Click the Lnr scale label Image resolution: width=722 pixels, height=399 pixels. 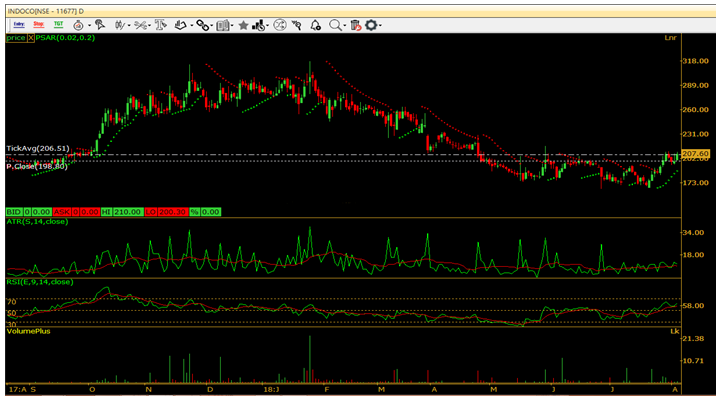tap(670, 38)
